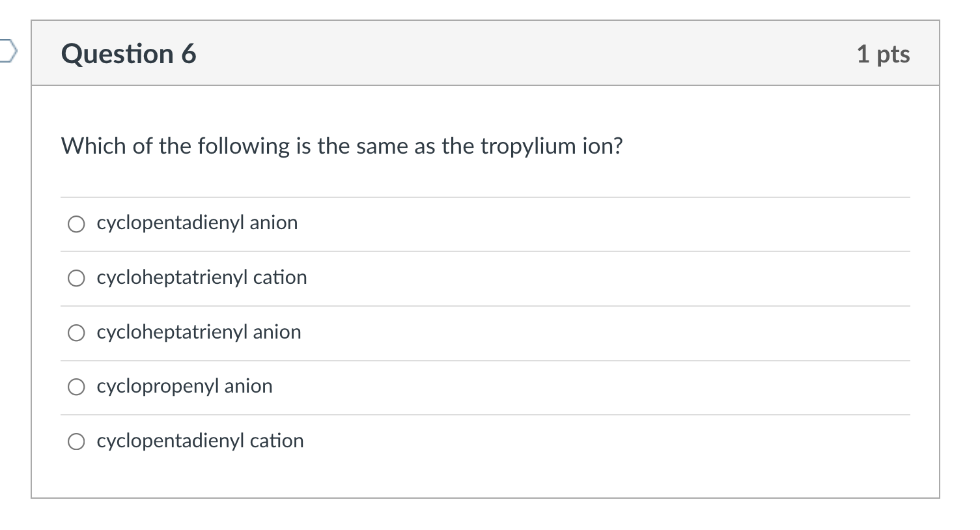This screenshot has width=980, height=530.
Task: Flag Question 6 using the bookmark icon
Action: click(x=7, y=51)
